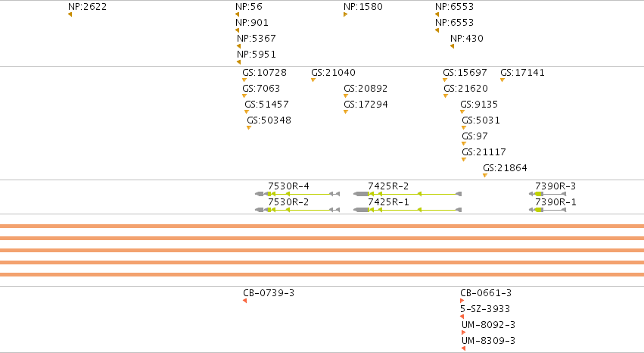
Task: Select the GS:5031 insertion
Action: (x=481, y=120)
